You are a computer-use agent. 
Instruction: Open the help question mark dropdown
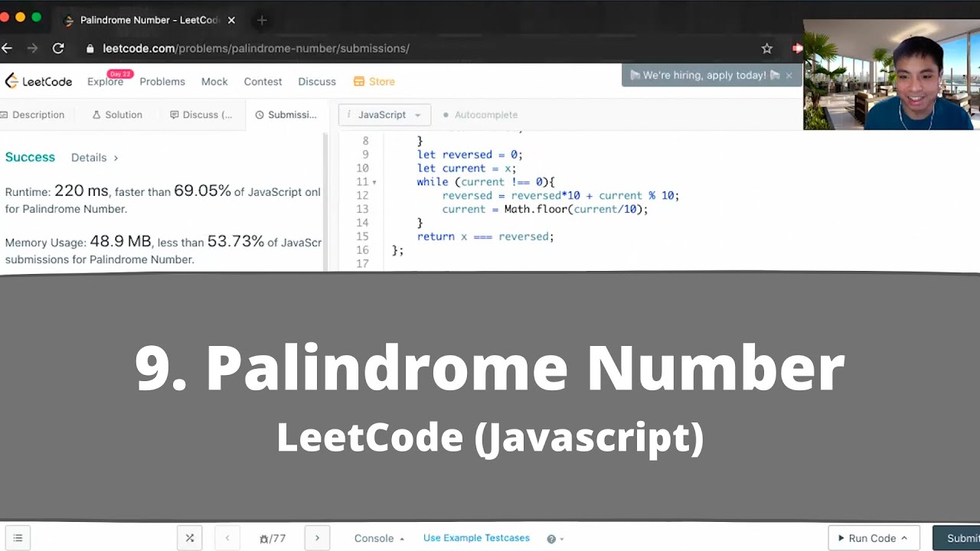pyautogui.click(x=555, y=539)
